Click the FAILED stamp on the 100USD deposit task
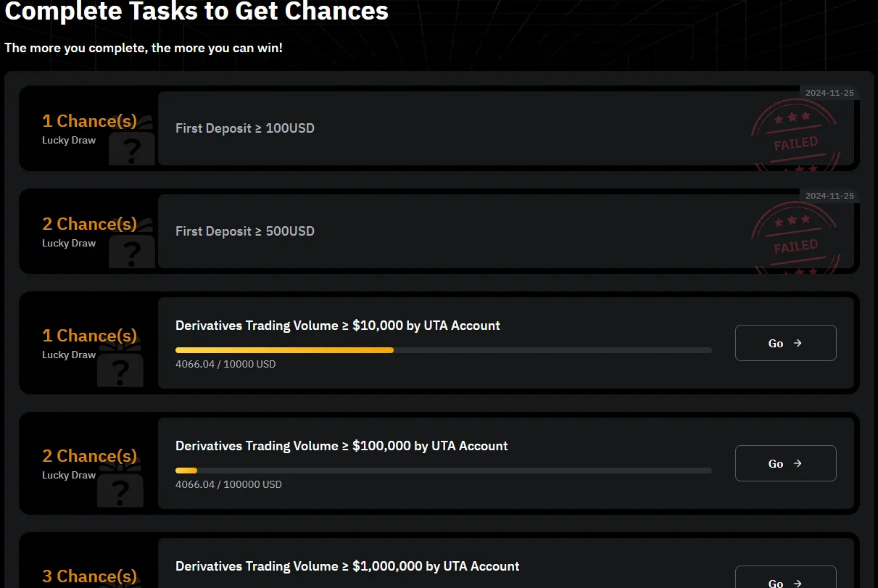Viewport: 878px width, 588px height. (796, 138)
